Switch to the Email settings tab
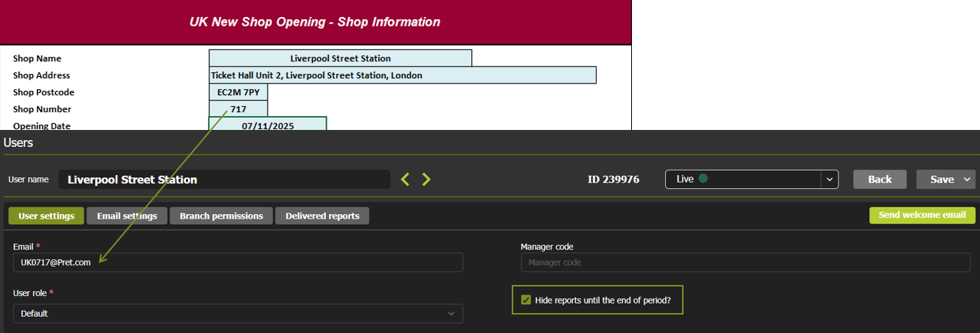980x333 pixels. [x=127, y=216]
